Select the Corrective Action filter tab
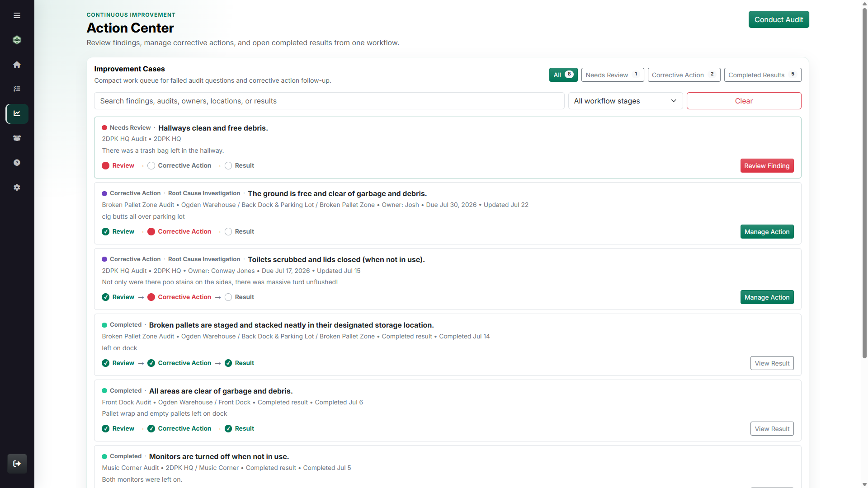 pyautogui.click(x=684, y=75)
